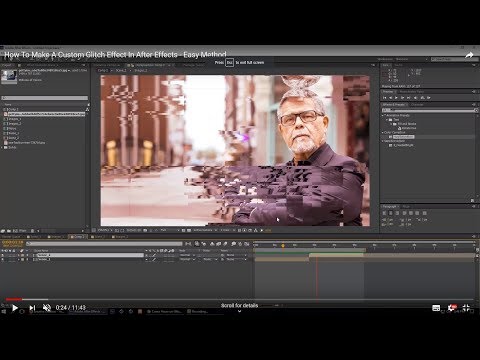Click the orange current timecode display
Image resolution: width=480 pixels, height=360 pixels.
click(x=13, y=242)
